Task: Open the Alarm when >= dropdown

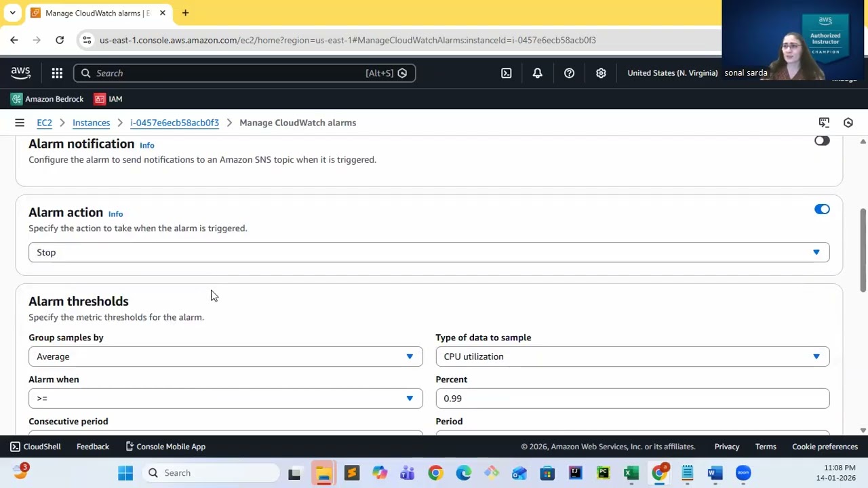Action: [x=225, y=399]
